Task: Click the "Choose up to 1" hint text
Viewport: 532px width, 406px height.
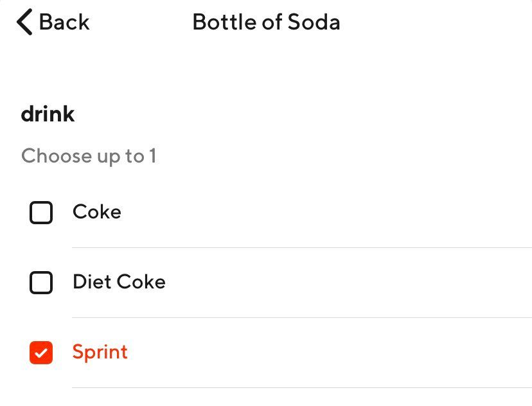Action: [x=89, y=156]
